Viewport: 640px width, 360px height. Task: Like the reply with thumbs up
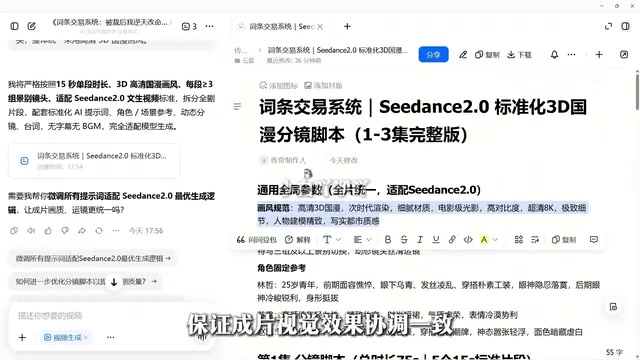click(x=48, y=231)
